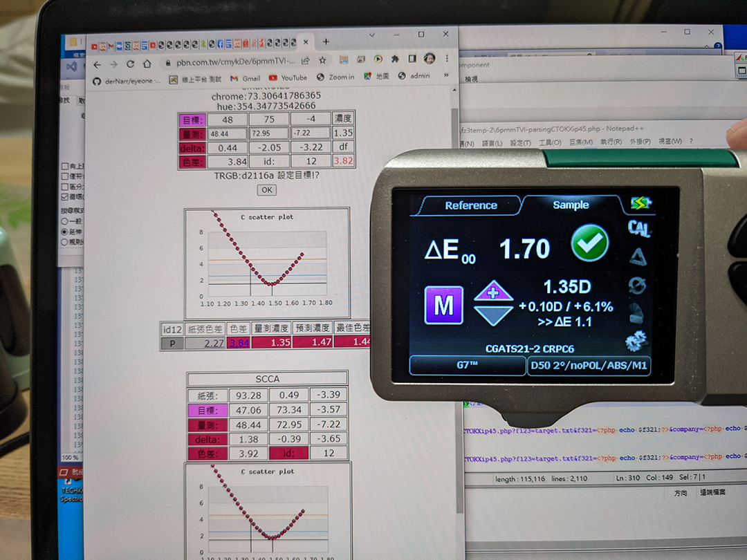
Task: Open the 線上平台 測試 bookmark
Action: pyautogui.click(x=195, y=80)
